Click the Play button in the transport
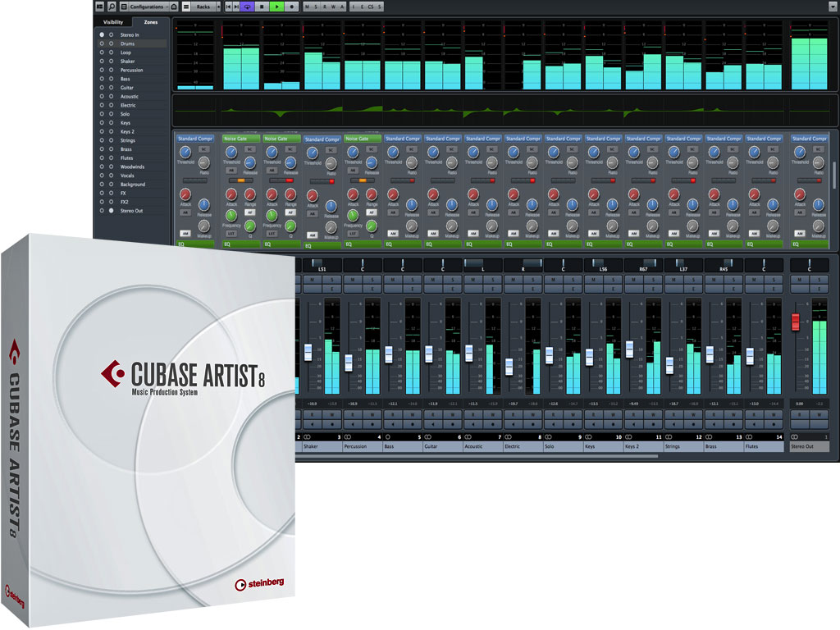Image resolution: width=840 pixels, height=630 pixels. (277, 7)
